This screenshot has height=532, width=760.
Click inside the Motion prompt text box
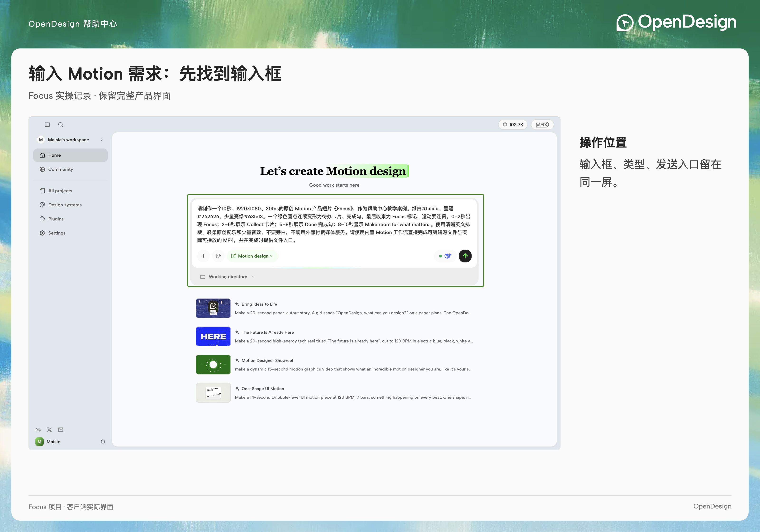334,224
